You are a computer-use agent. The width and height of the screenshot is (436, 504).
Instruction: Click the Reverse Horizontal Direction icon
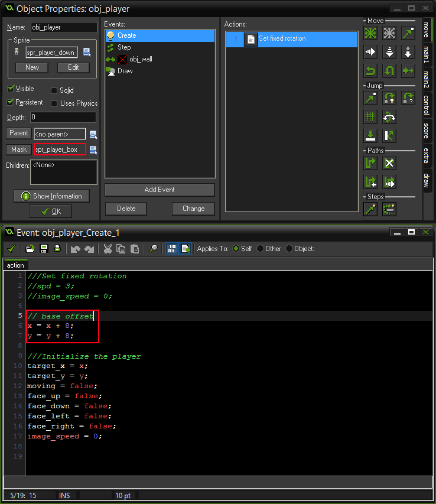[x=370, y=71]
